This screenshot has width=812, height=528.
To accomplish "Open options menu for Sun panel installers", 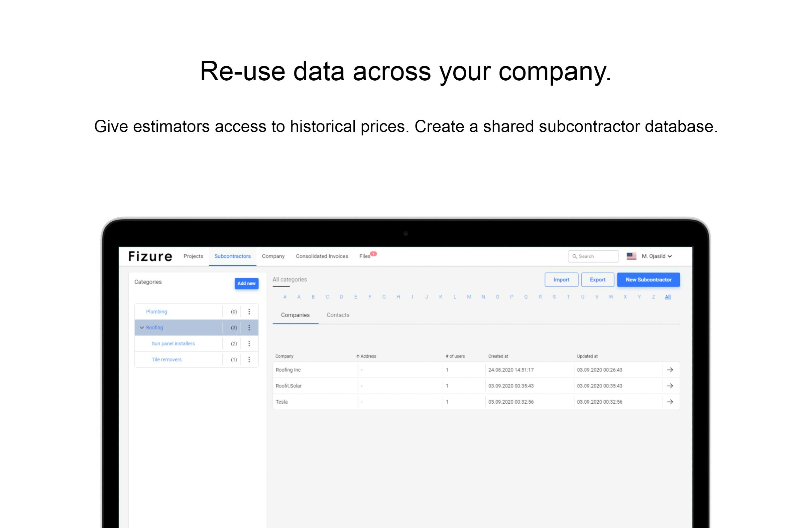I will tap(249, 344).
